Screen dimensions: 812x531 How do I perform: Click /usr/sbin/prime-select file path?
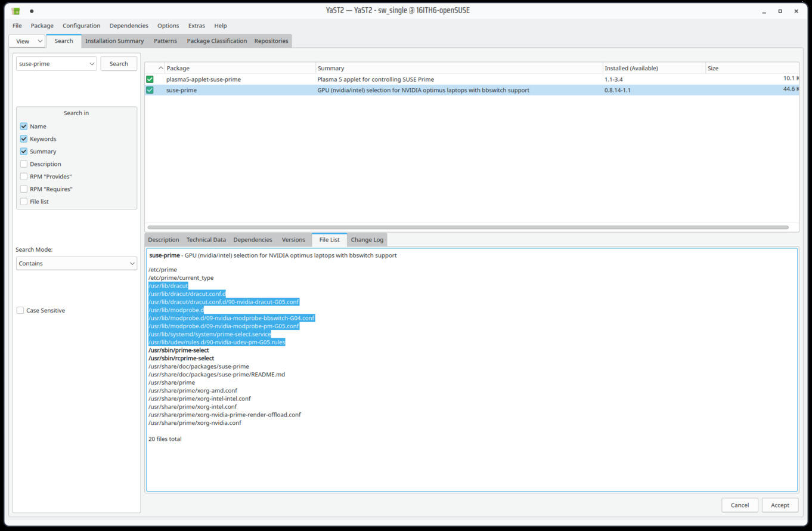point(179,350)
